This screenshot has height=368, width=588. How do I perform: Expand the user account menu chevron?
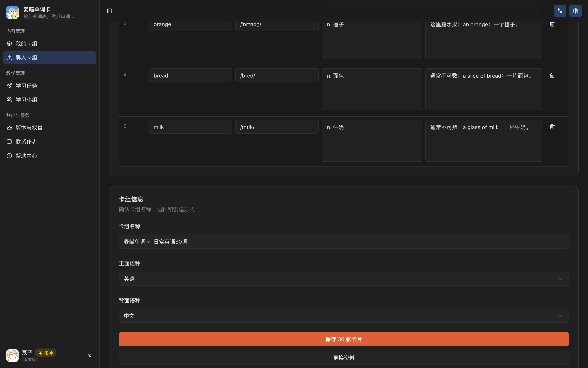(90, 356)
